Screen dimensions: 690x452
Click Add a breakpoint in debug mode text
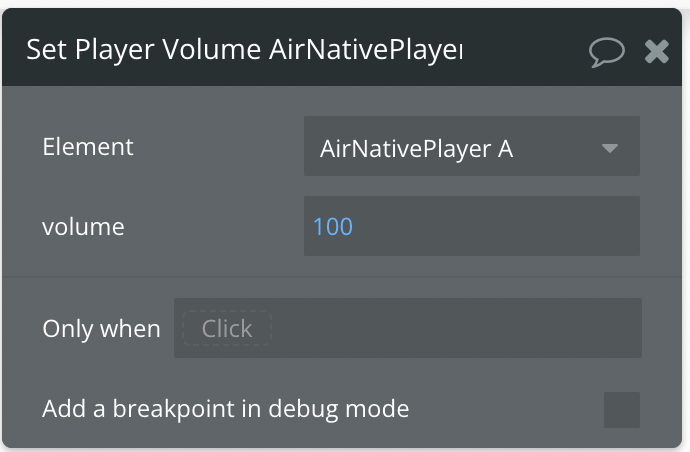coord(226,409)
